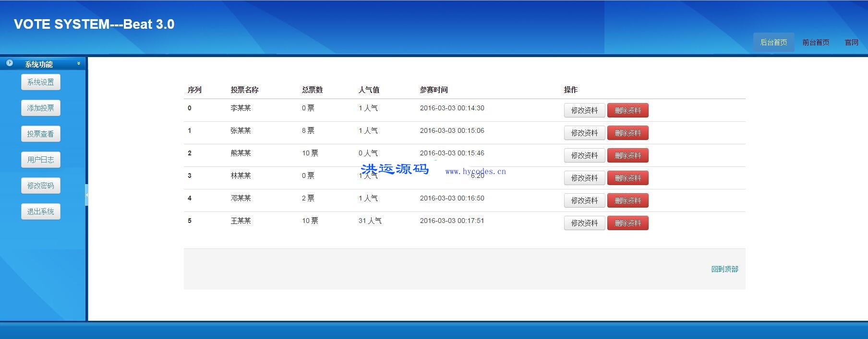The width and height of the screenshot is (868, 339).
Task: Click the 回到顶部 link
Action: coord(724,269)
